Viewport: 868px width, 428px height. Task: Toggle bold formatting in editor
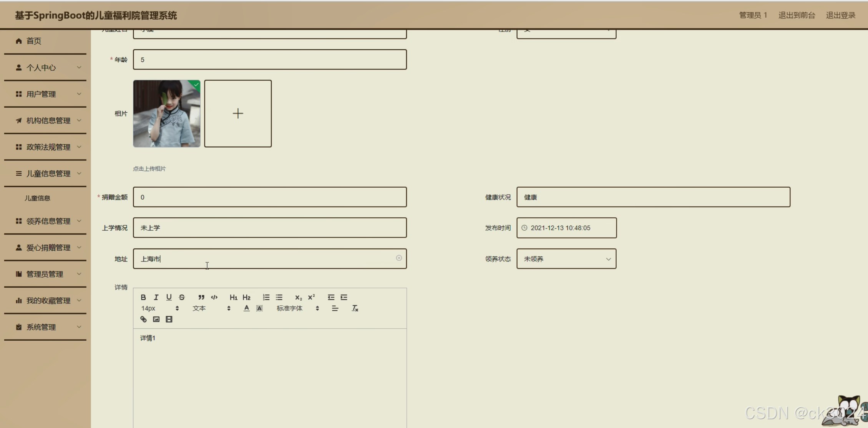click(143, 297)
